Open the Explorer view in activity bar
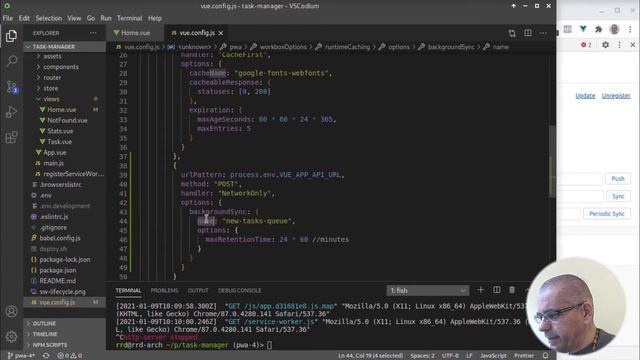 pyautogui.click(x=11, y=36)
